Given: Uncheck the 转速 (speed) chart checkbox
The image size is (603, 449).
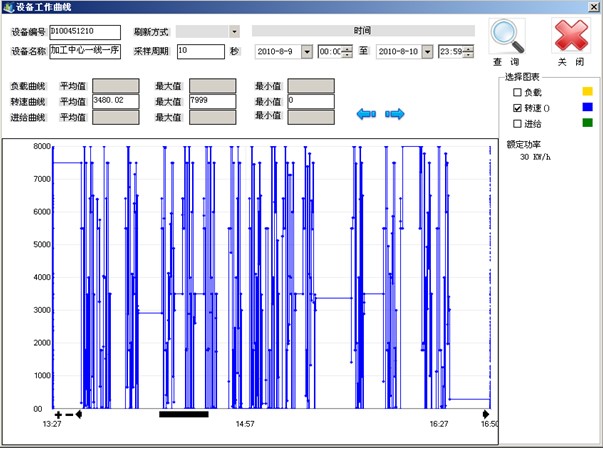Looking at the screenshot, I should pos(517,108).
